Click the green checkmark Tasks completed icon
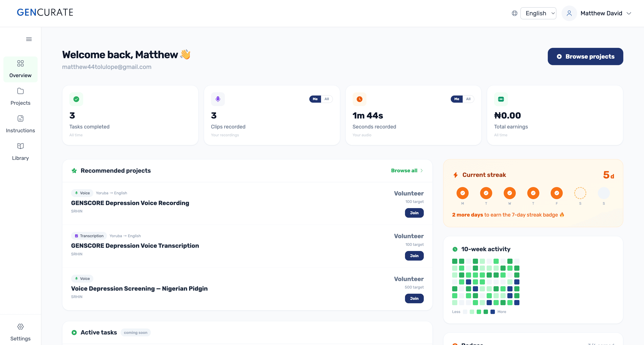Image resolution: width=644 pixels, height=345 pixels. [x=76, y=99]
